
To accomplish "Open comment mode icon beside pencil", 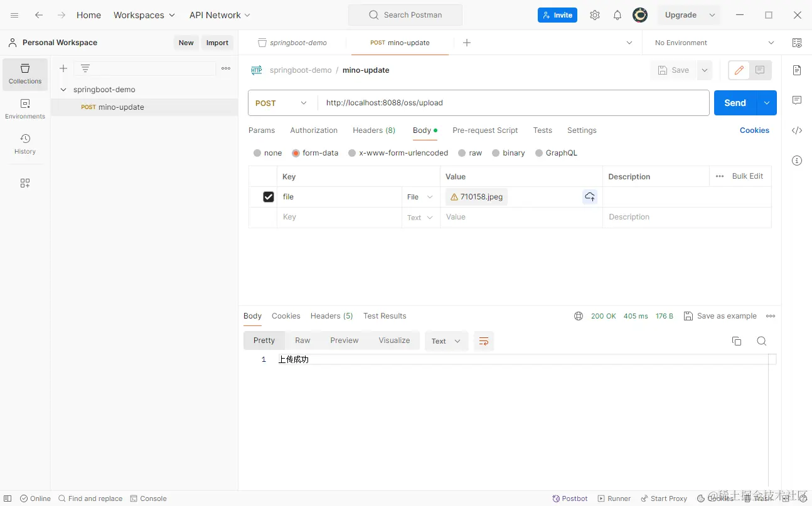I will pos(761,70).
